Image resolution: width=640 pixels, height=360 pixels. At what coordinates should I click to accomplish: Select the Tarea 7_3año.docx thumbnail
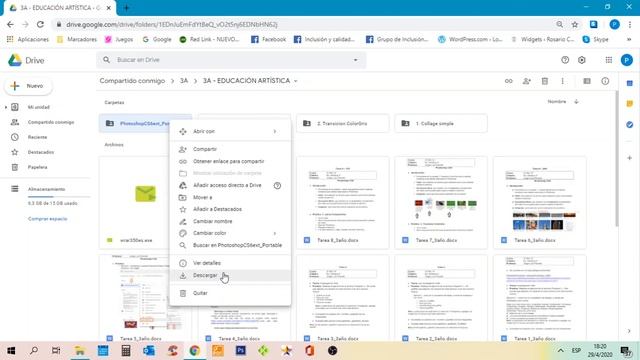[441, 202]
